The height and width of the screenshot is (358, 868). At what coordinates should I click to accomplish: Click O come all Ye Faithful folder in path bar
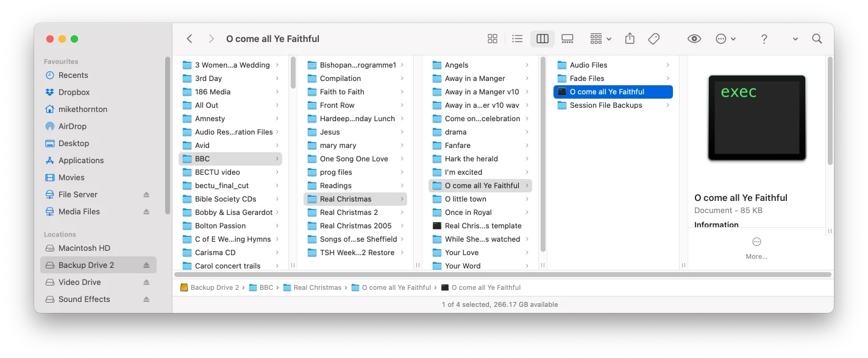tap(391, 287)
